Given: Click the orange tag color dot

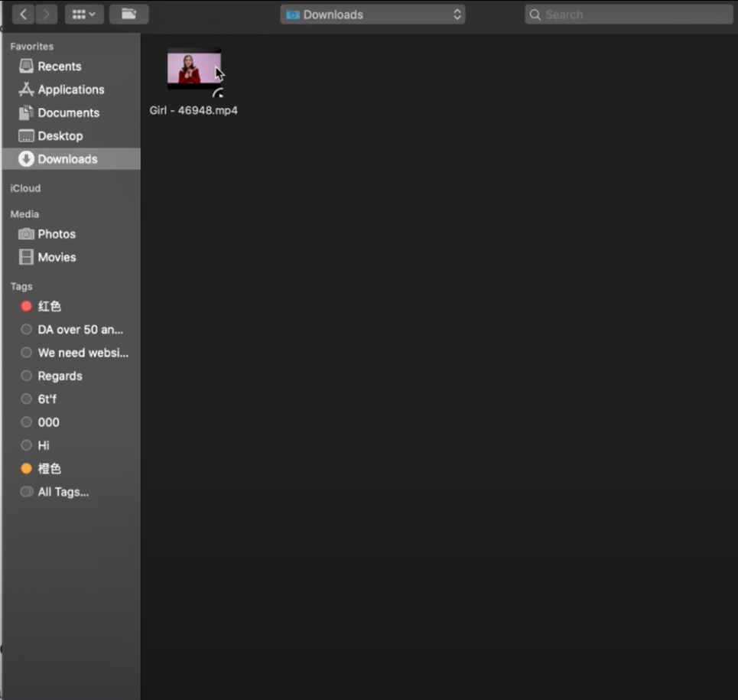Looking at the screenshot, I should click(26, 468).
